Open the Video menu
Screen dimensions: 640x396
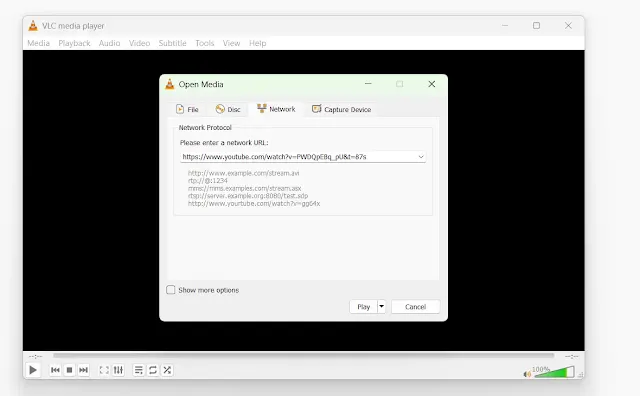coord(140,43)
